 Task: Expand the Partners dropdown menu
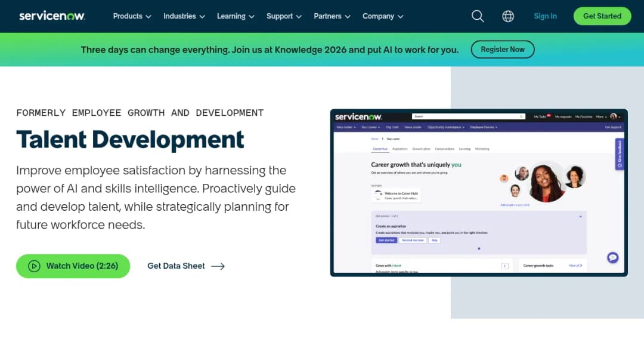tap(332, 17)
